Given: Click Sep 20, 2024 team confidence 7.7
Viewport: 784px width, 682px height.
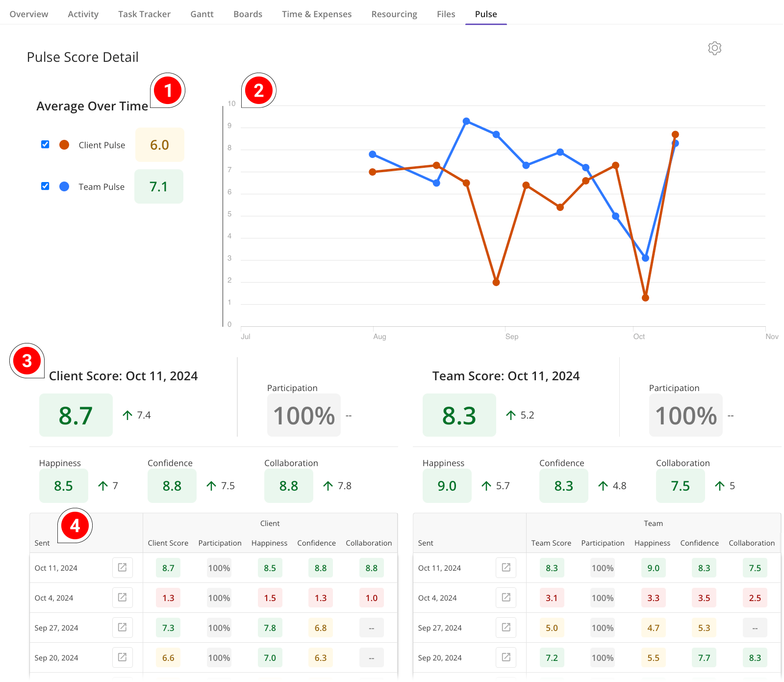Looking at the screenshot, I should pos(704,657).
